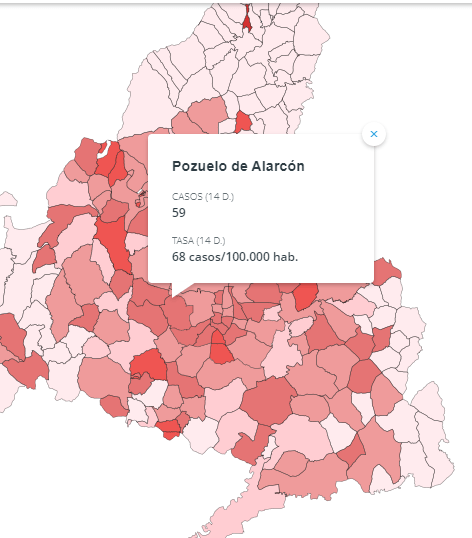The height and width of the screenshot is (538, 472).
Task: Select the isolated pale polygon at far left edge
Action: point(8,199)
